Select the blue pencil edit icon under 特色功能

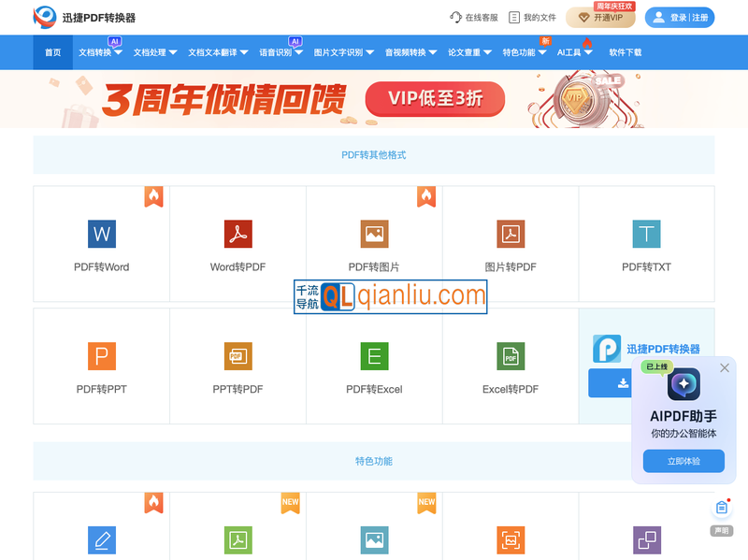click(101, 540)
